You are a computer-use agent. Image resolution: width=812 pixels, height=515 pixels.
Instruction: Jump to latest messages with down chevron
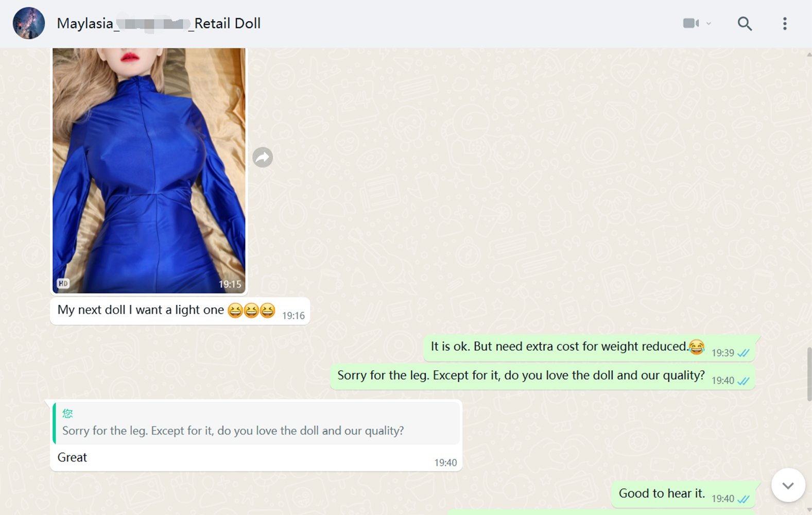(x=788, y=485)
